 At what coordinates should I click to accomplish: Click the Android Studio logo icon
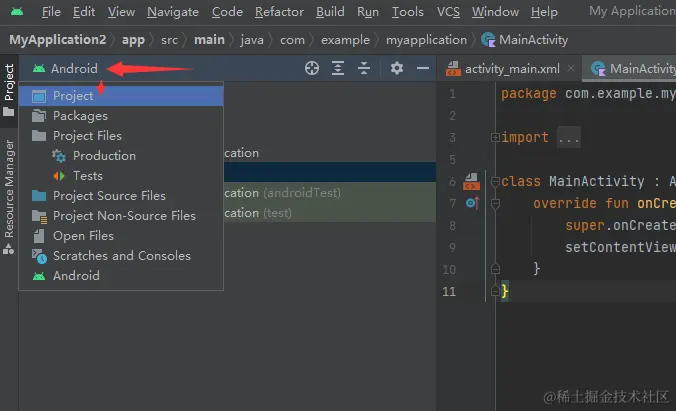coord(17,12)
